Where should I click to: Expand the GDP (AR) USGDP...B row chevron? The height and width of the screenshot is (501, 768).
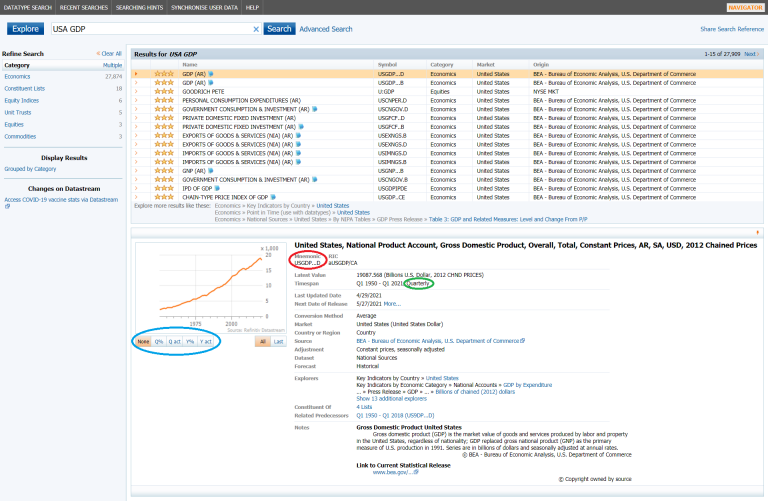pyautogui.click(x=136, y=83)
